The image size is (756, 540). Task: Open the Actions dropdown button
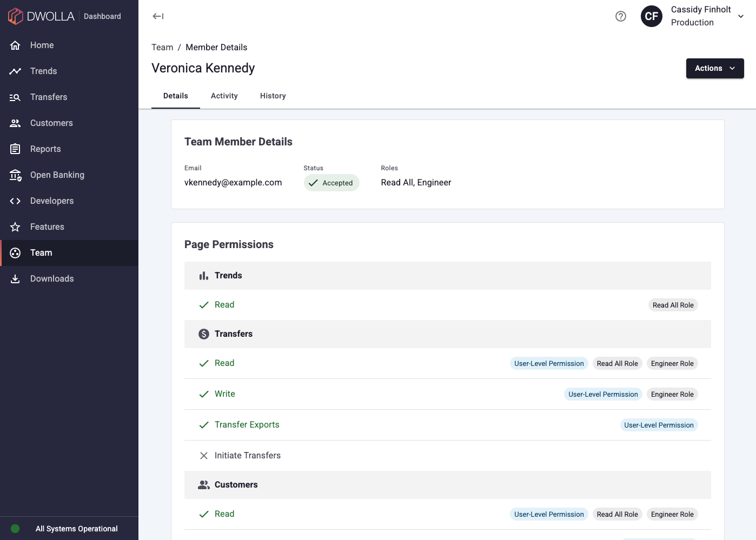tap(715, 69)
